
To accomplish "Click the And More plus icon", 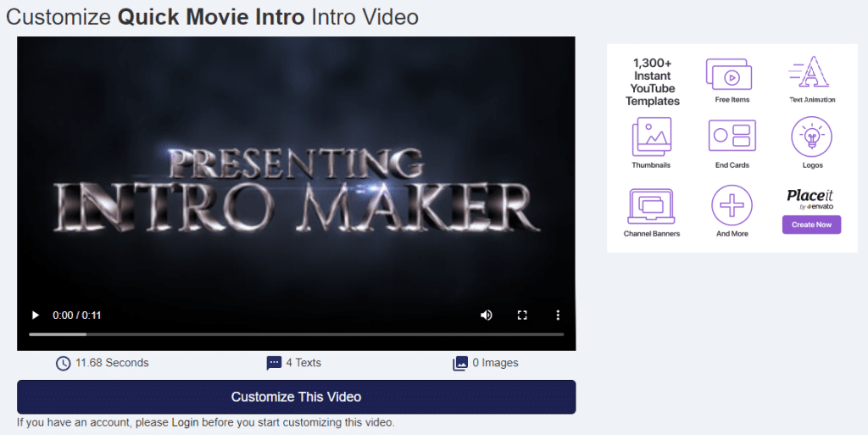I will point(732,205).
